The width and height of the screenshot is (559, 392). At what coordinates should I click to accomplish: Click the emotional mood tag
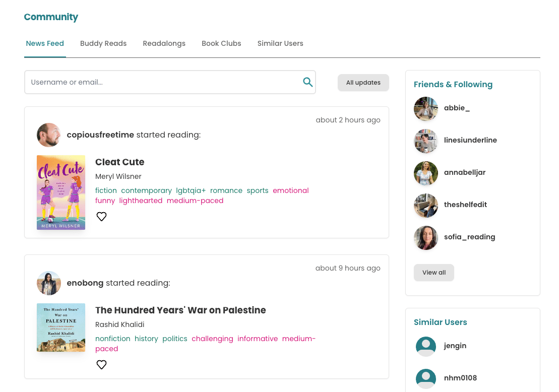click(x=291, y=190)
